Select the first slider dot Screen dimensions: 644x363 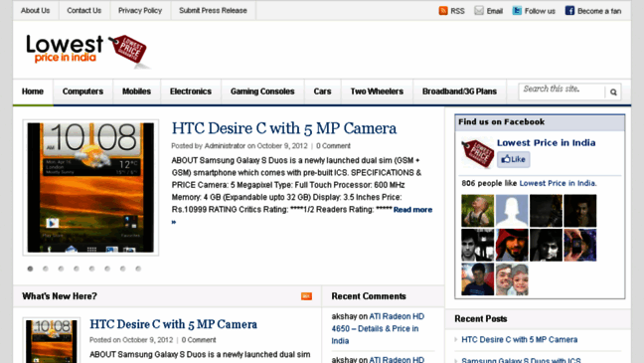30,269
